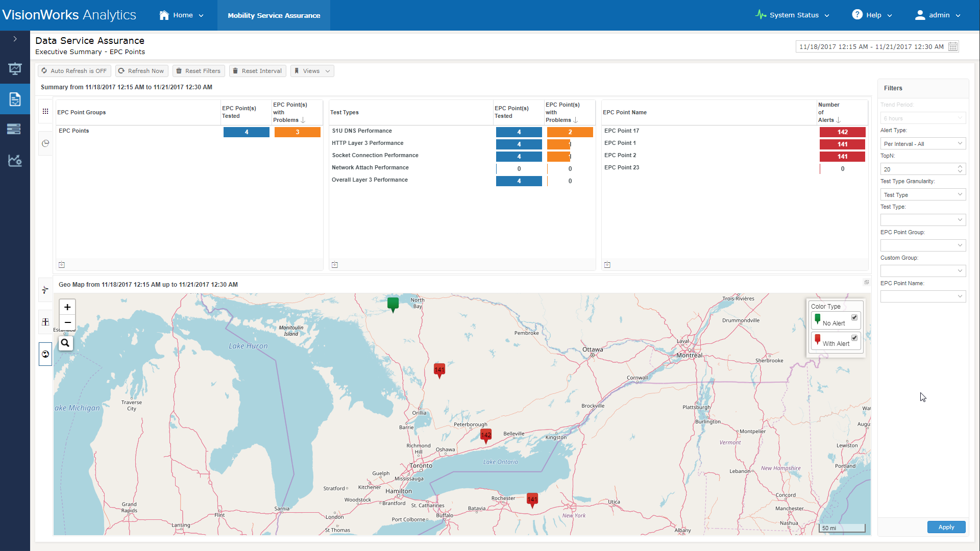Zoom in on the geo map
This screenshot has width=980, height=551.
[x=67, y=307]
